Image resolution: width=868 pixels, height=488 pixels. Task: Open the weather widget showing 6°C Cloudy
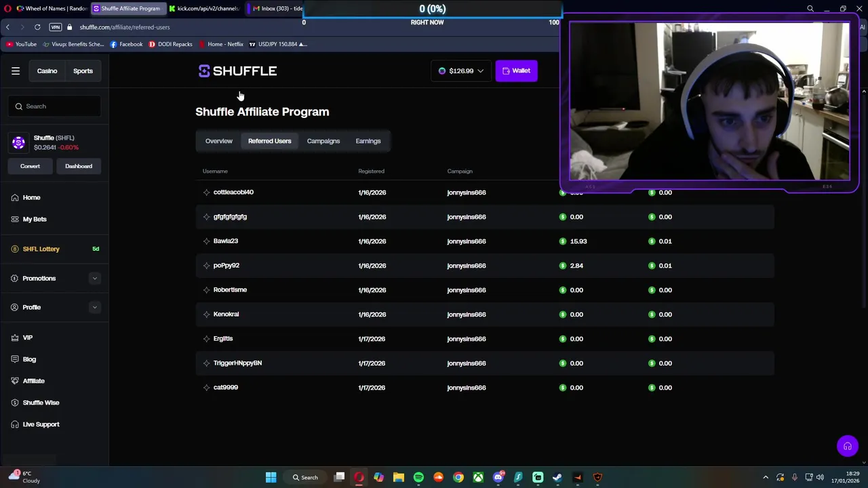(x=24, y=477)
